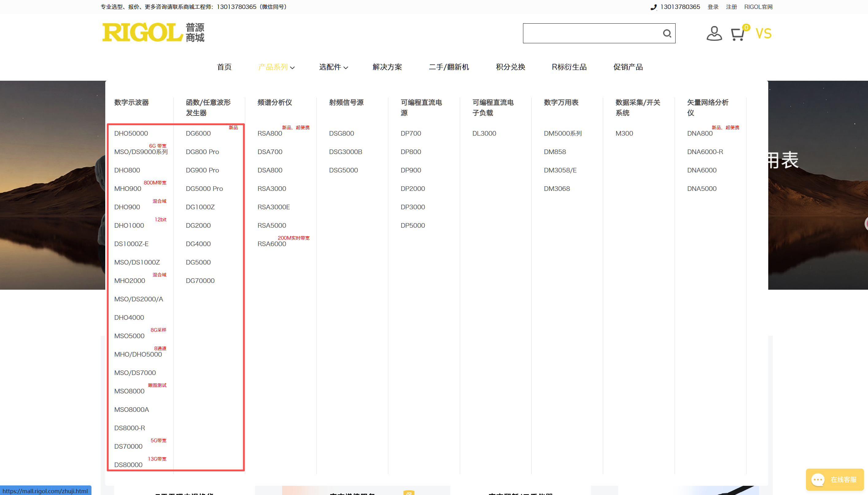Expand the 选配件 dropdown menu
Image resolution: width=868 pixels, height=495 pixels.
point(333,67)
